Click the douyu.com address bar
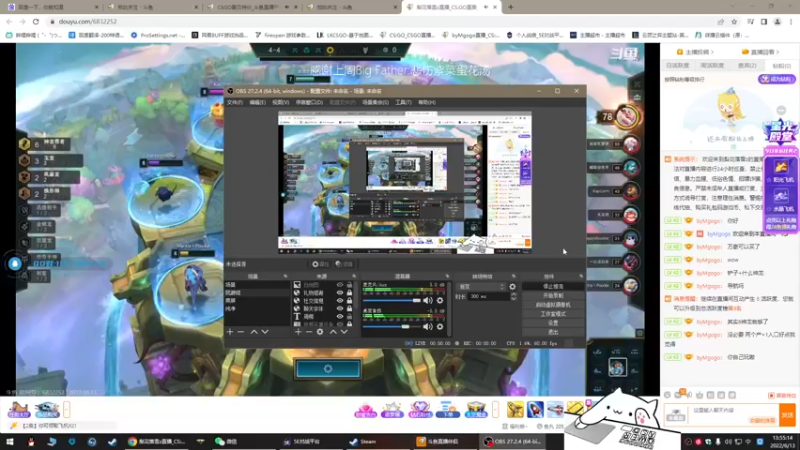800x450 pixels. [378, 21]
